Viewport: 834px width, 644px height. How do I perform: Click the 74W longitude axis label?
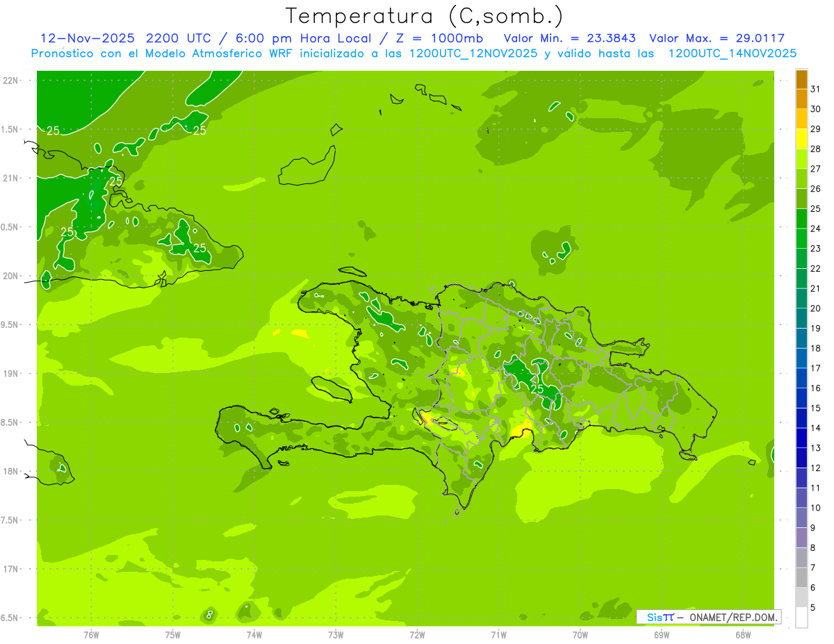click(x=254, y=634)
